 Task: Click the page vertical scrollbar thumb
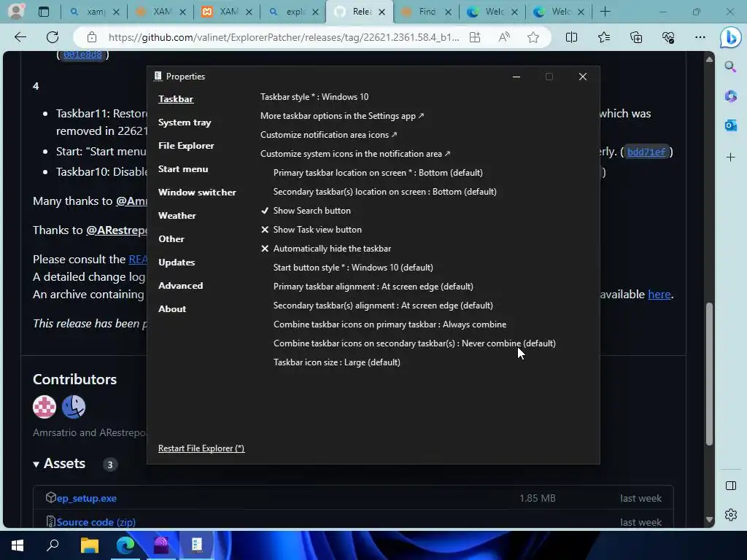tap(709, 374)
